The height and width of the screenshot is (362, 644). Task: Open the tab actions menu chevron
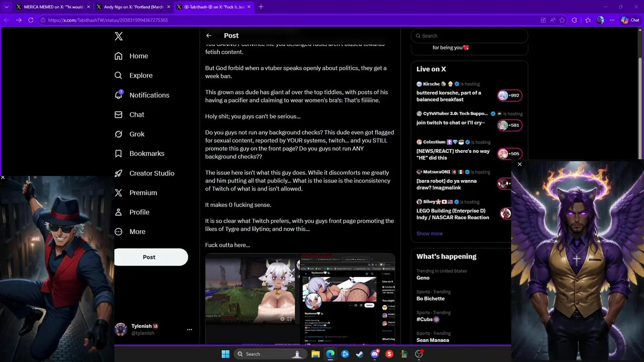(7, 7)
